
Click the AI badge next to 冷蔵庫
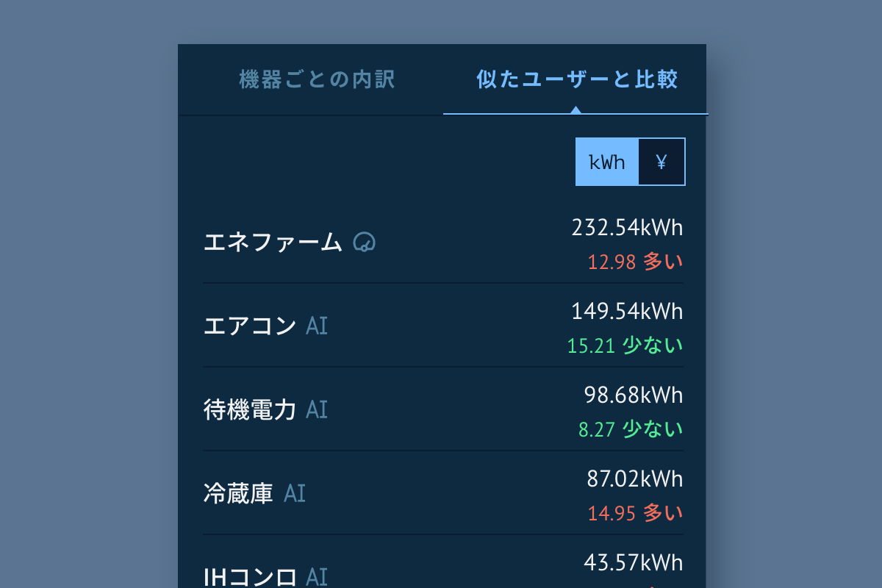pyautogui.click(x=295, y=493)
